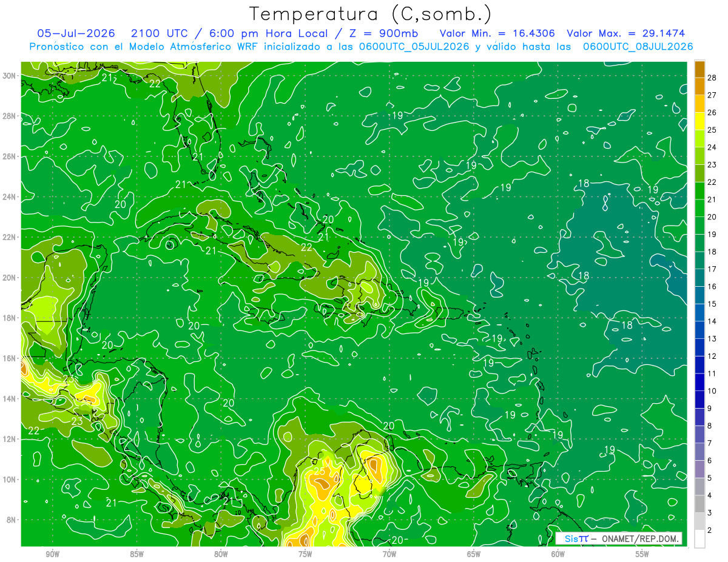Click color scale value '27'

click(712, 95)
